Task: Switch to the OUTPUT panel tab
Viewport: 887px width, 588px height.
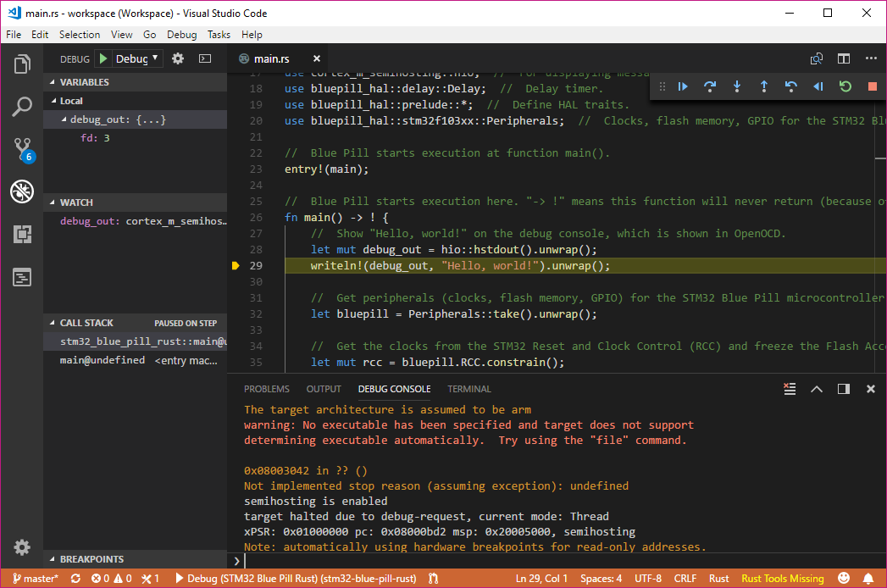Action: click(324, 389)
